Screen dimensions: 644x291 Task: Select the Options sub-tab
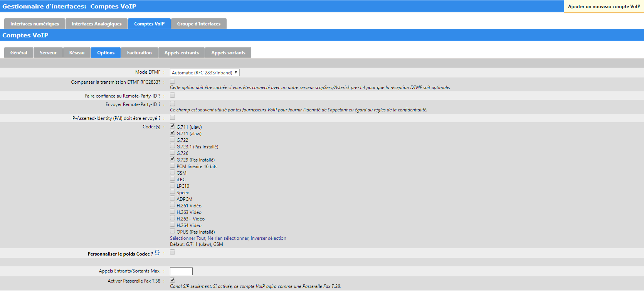pyautogui.click(x=106, y=53)
